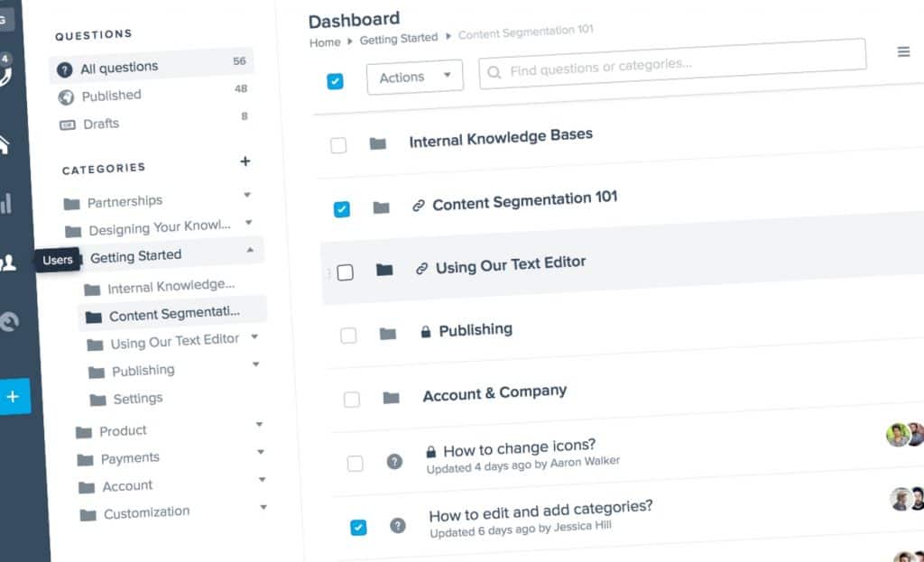Open the Product category in sidebar
Viewport: 924px width, 562px height.
click(123, 430)
